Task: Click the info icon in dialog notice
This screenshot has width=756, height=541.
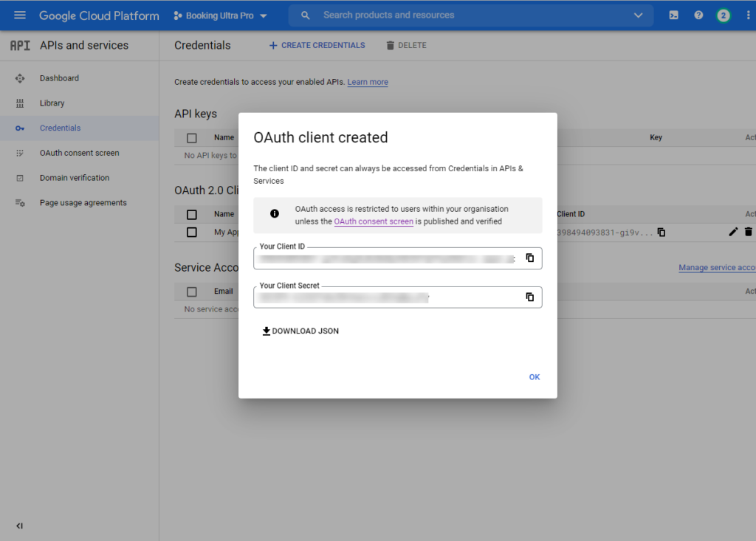Action: point(275,213)
